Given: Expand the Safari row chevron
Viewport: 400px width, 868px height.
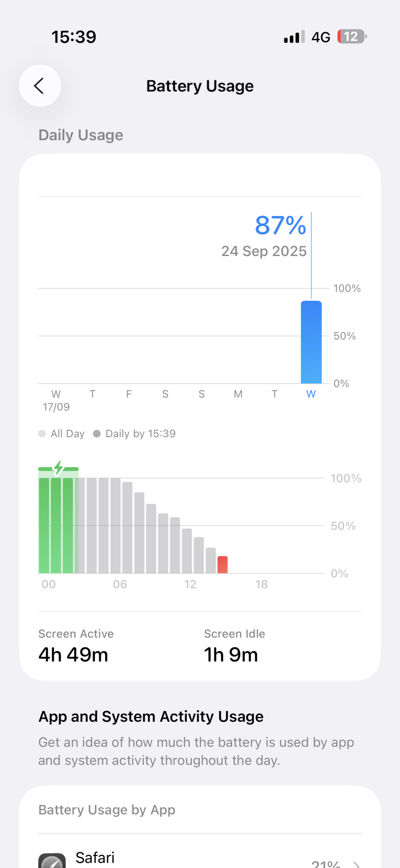Looking at the screenshot, I should pyautogui.click(x=356, y=864).
